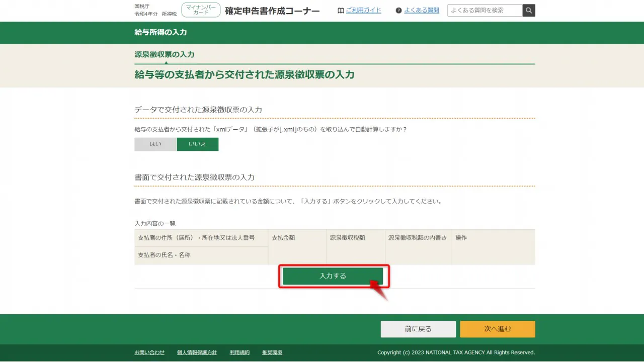Open the お問い合わせ footer link
The image size is (644, 362).
coord(149,352)
